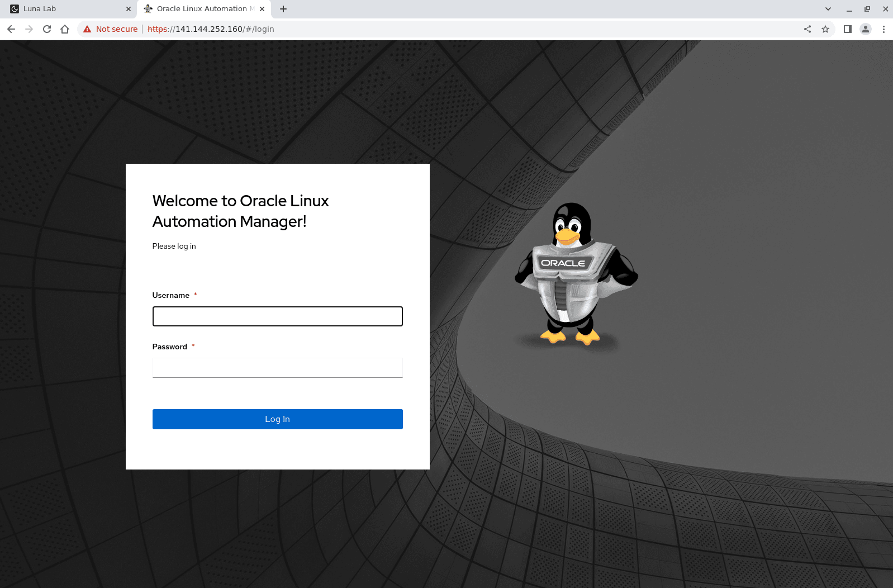Click the Not secure warning icon

pos(87,29)
